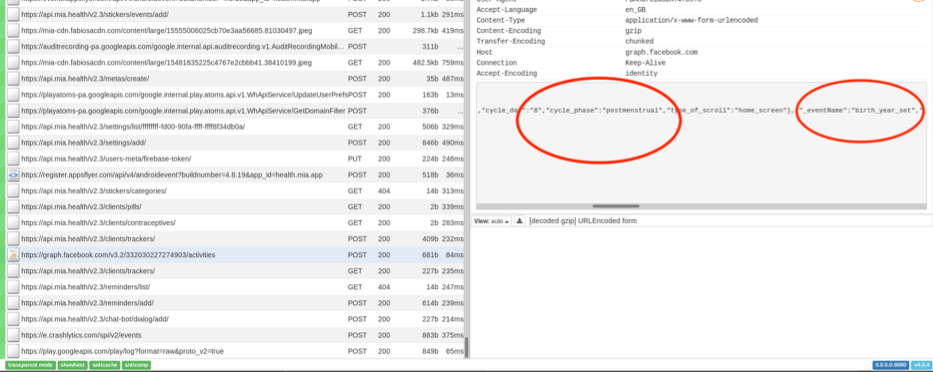Click the anticache status label
The width and height of the screenshot is (933, 372).
click(104, 365)
